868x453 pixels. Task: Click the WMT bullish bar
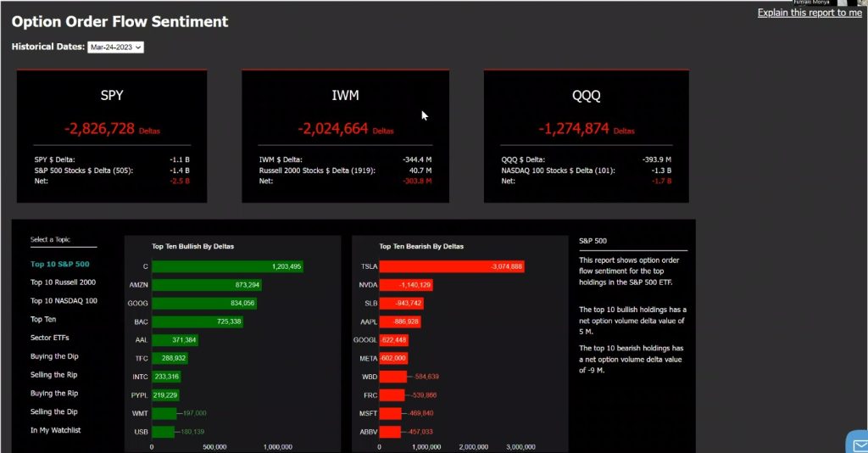164,413
